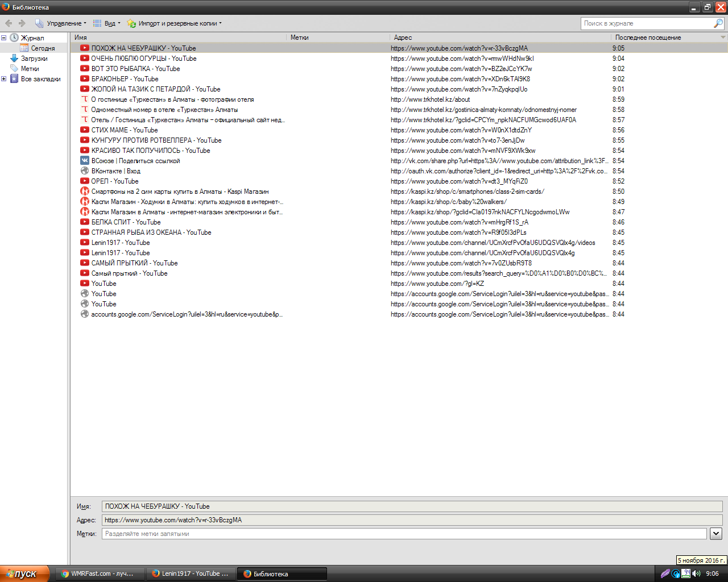The image size is (728, 582).
Task: Click the purple feather icon in the system tray
Action: (665, 574)
